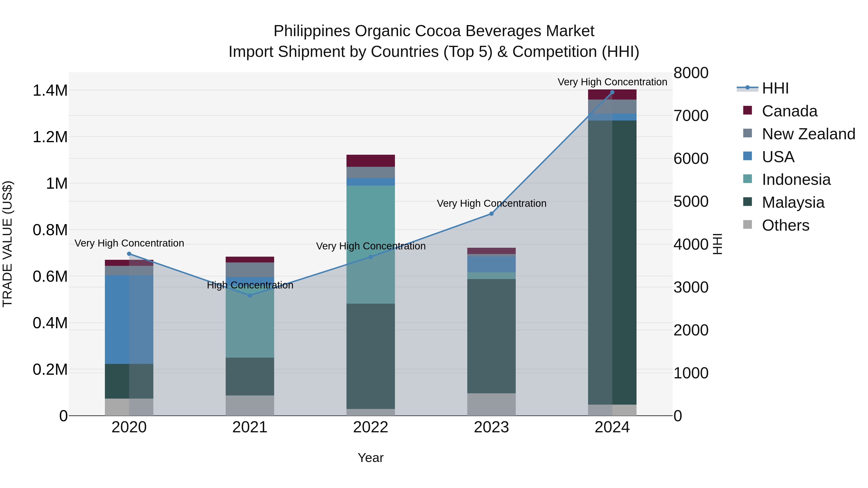
Task: Click the HHI marker for 2020
Action: (129, 254)
